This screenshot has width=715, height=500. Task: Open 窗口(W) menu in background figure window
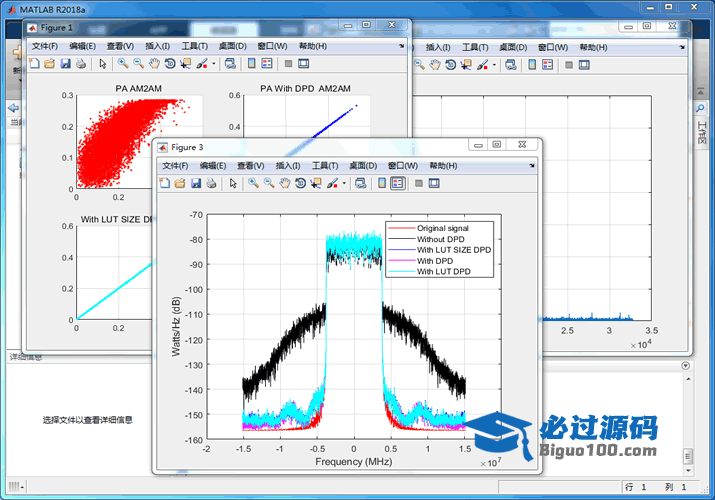point(553,47)
